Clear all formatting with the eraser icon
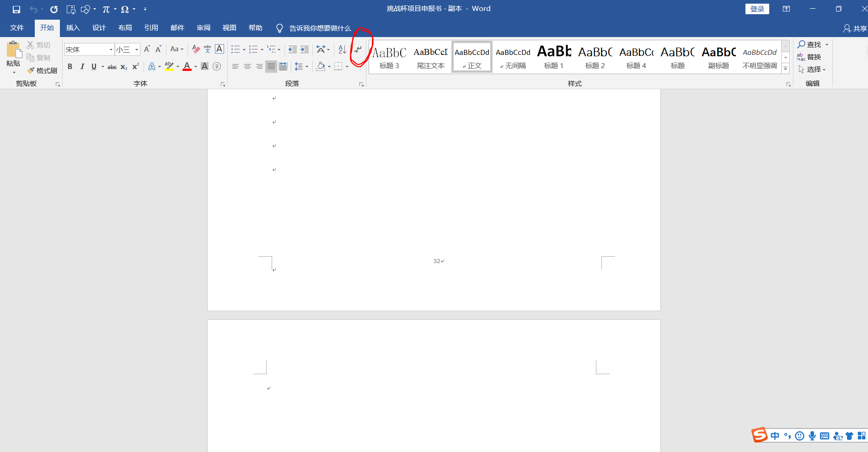Screen dimensions: 868x452 (196, 49)
